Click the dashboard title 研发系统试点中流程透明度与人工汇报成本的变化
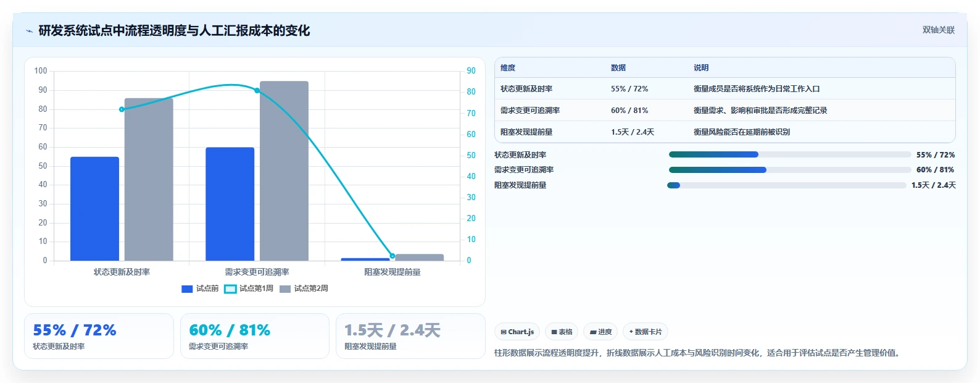 [174, 31]
